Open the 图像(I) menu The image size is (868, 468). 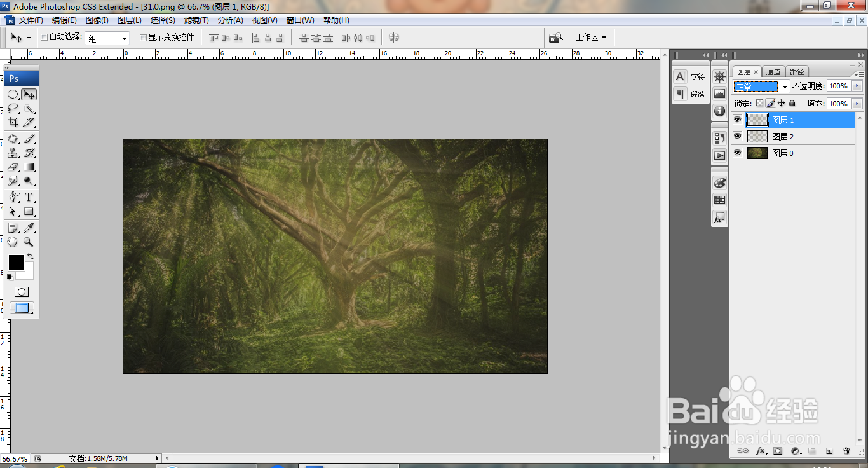(x=97, y=20)
